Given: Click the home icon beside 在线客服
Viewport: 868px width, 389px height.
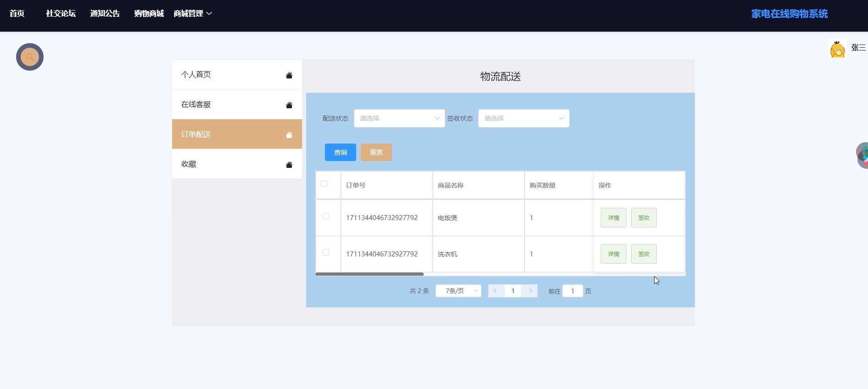Looking at the screenshot, I should point(289,105).
